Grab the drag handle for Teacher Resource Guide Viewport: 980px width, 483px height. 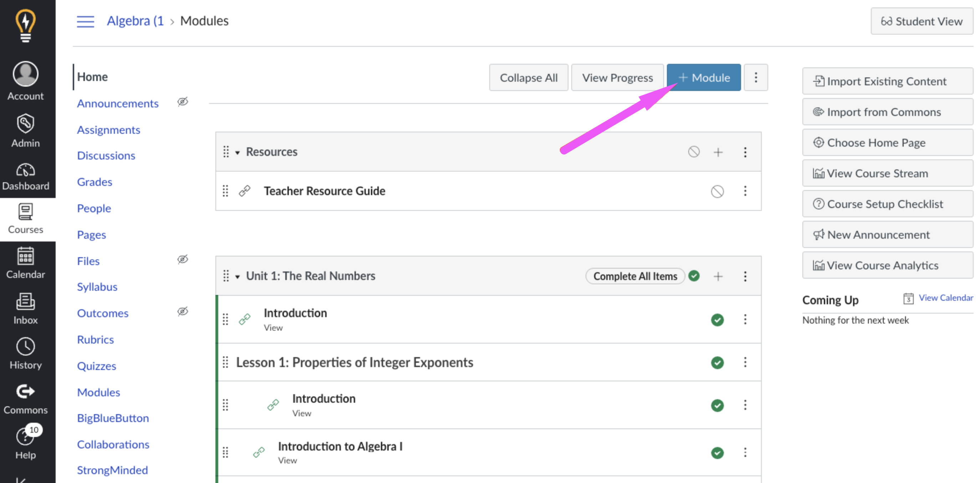click(225, 191)
